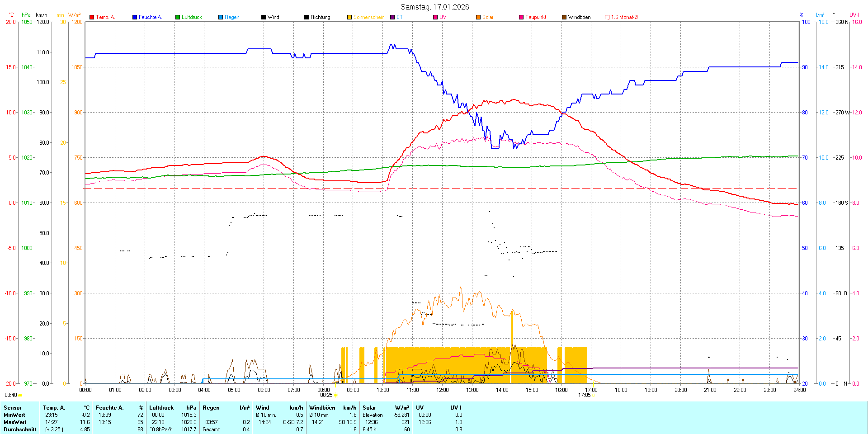Click the chart title Samstag, 17.01.2026

click(434, 7)
